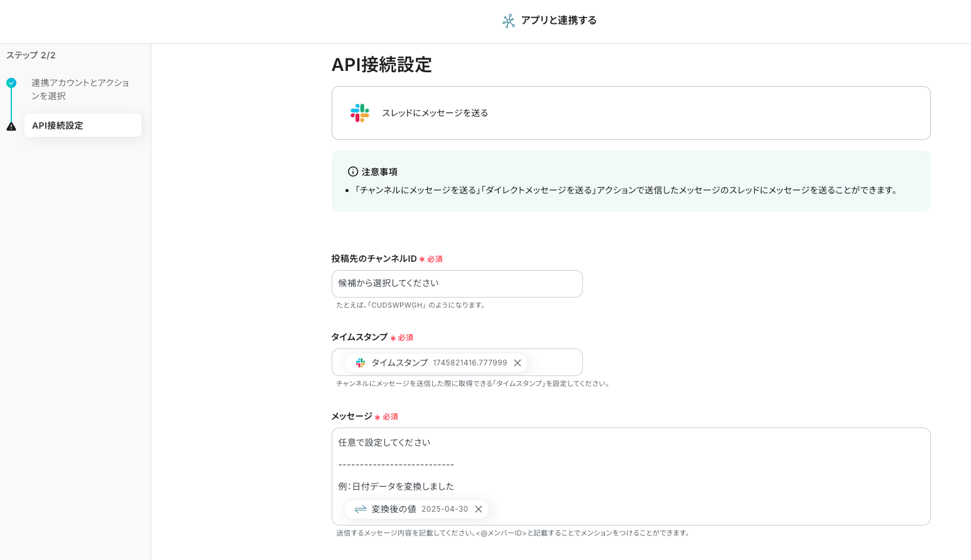Screen dimensions: 971x560
Task: Remove the 変換後の値 chip with X
Action: [x=479, y=509]
